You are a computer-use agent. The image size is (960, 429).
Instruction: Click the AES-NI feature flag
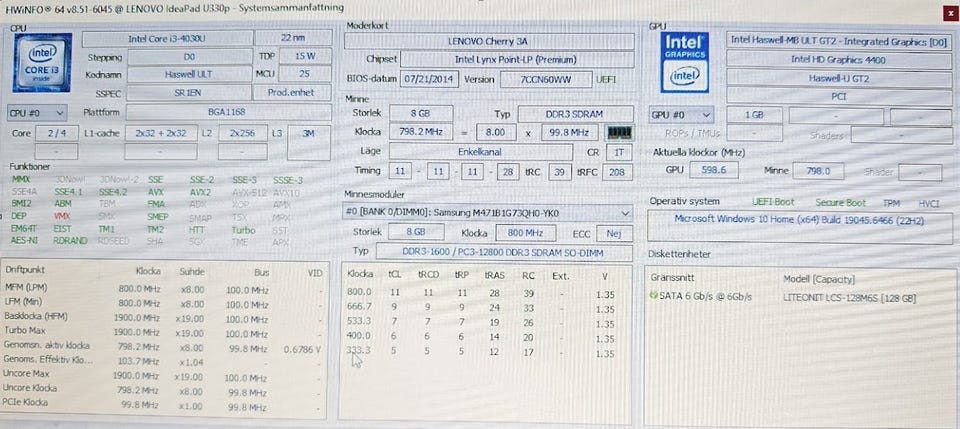(x=24, y=241)
